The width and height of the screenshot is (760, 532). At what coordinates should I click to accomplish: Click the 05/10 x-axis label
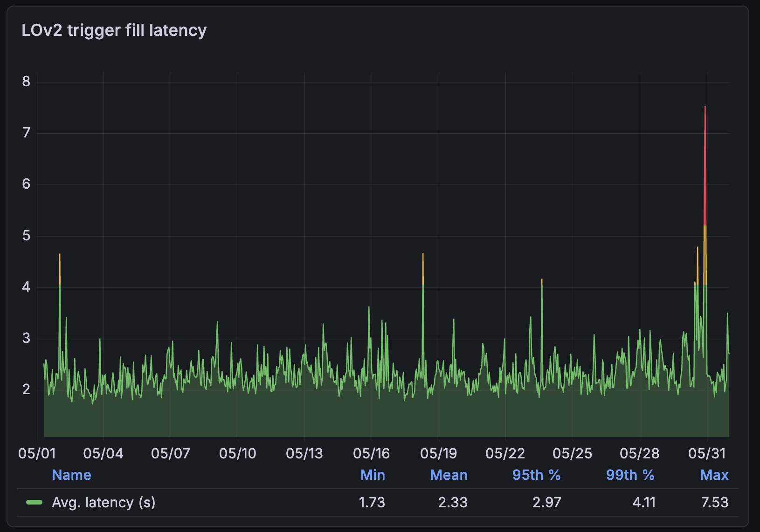[x=238, y=453]
